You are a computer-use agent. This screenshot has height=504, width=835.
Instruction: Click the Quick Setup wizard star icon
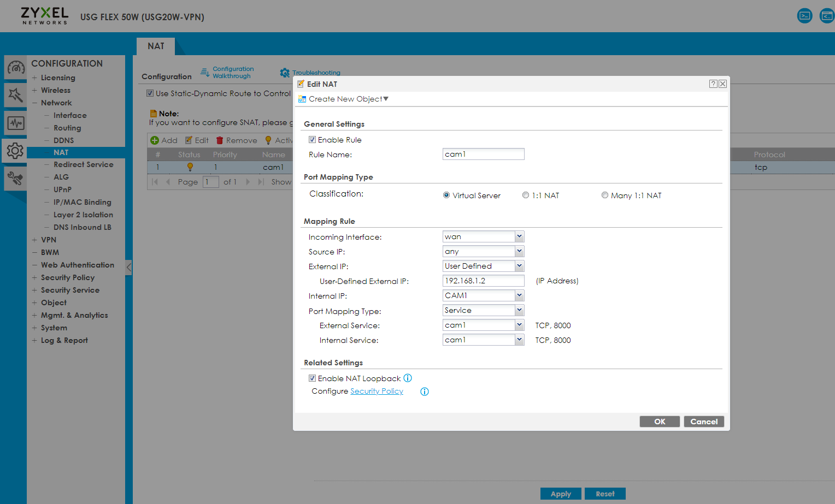pyautogui.click(x=15, y=95)
